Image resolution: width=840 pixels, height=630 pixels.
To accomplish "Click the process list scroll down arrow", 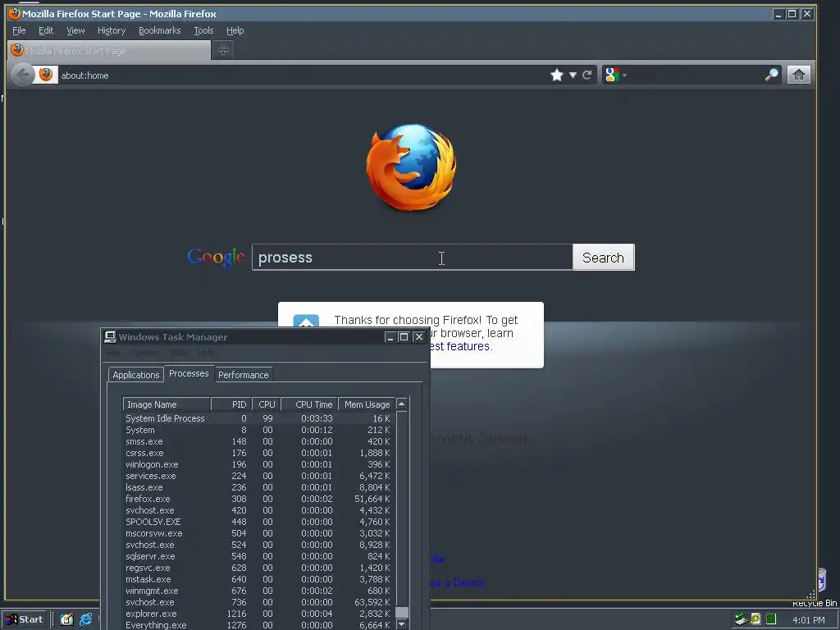I will click(402, 624).
